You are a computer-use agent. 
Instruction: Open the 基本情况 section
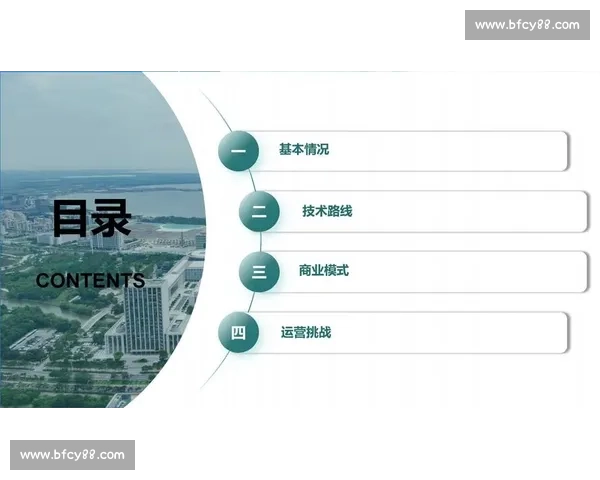pos(304,150)
